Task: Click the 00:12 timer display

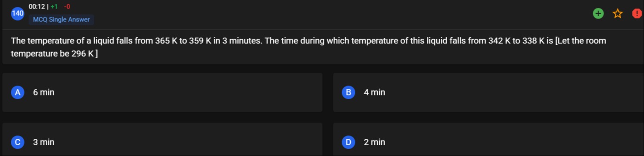Action: click(37, 7)
